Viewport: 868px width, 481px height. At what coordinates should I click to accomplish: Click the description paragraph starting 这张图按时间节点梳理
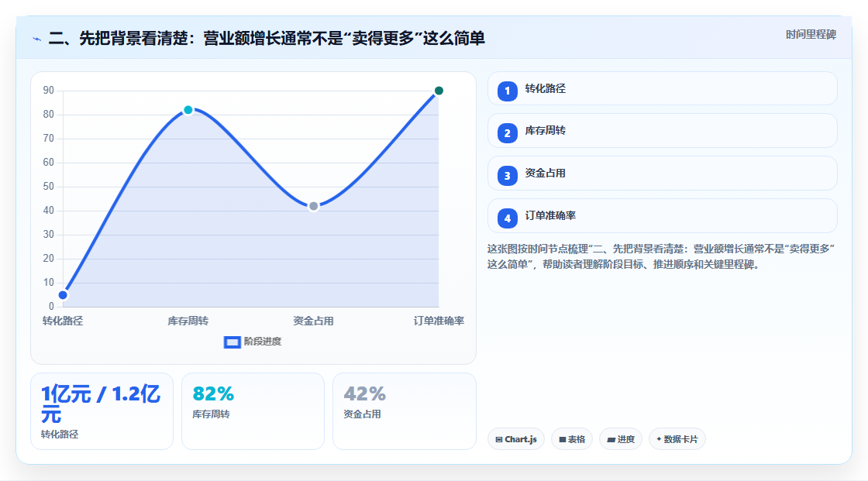(x=661, y=257)
